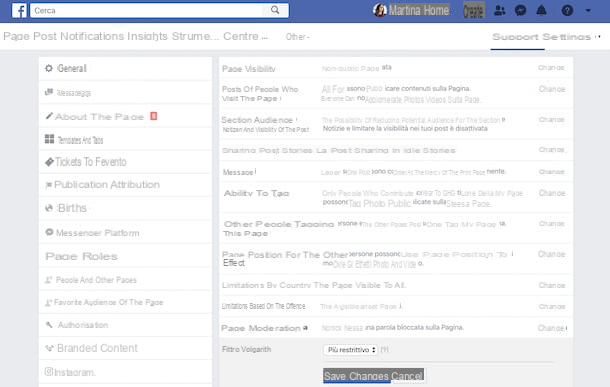Image resolution: width=610 pixels, height=387 pixels.
Task: Switch to the Post tab
Action: [x=45, y=37]
